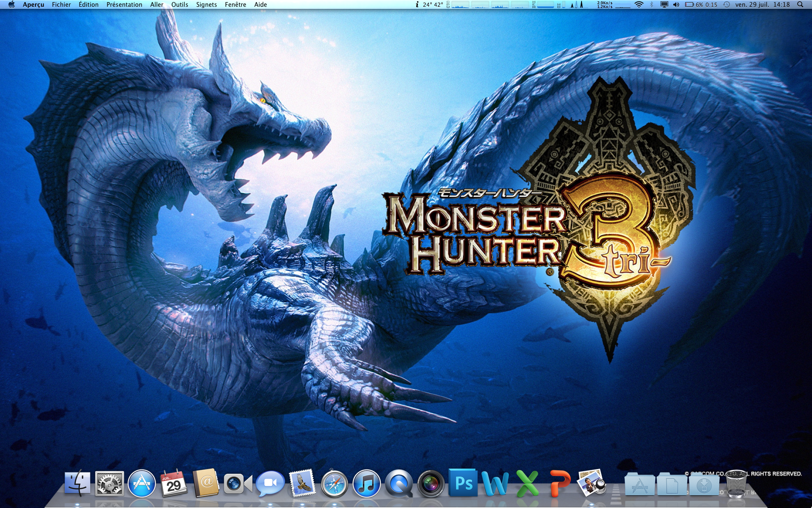Click the temperature readout 24° 42°
The height and width of the screenshot is (508, 812).
pos(433,5)
